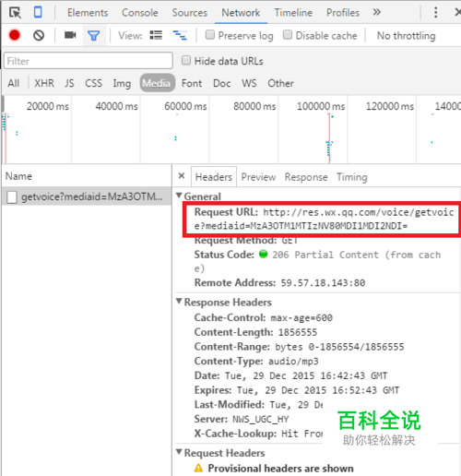Screen dimensions: 461x476
Task: Open the Response detail tab
Action: tap(306, 177)
